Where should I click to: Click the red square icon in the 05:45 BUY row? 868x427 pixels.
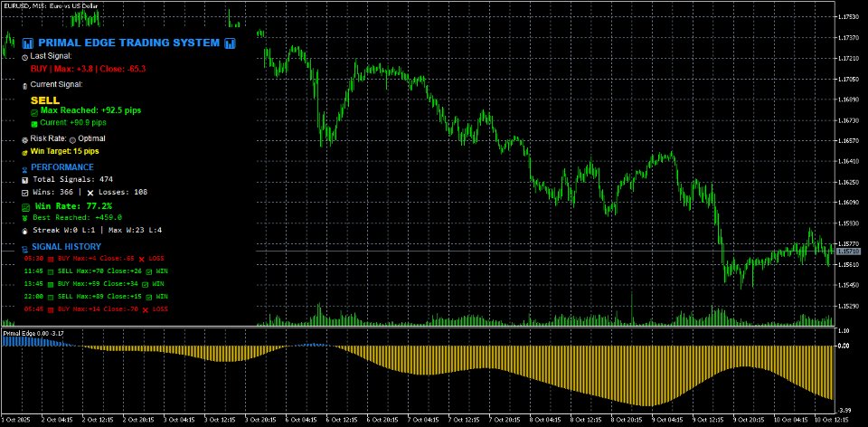[x=51, y=310]
